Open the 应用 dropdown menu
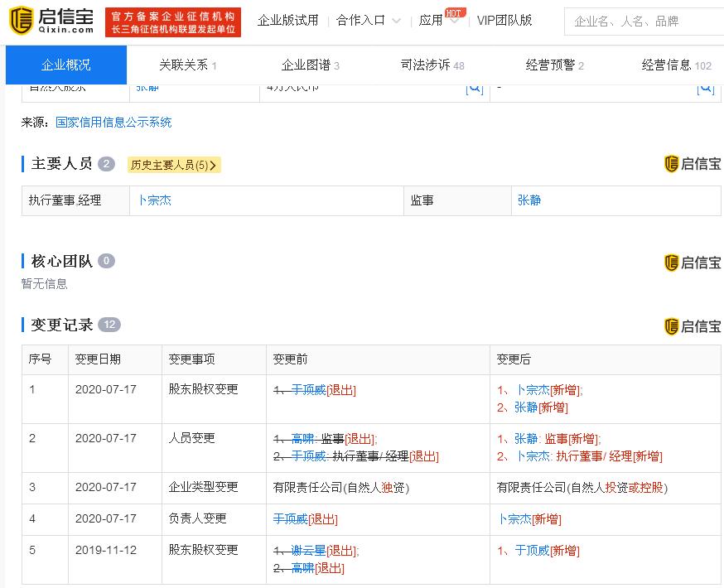The height and width of the screenshot is (588, 724). 432,21
